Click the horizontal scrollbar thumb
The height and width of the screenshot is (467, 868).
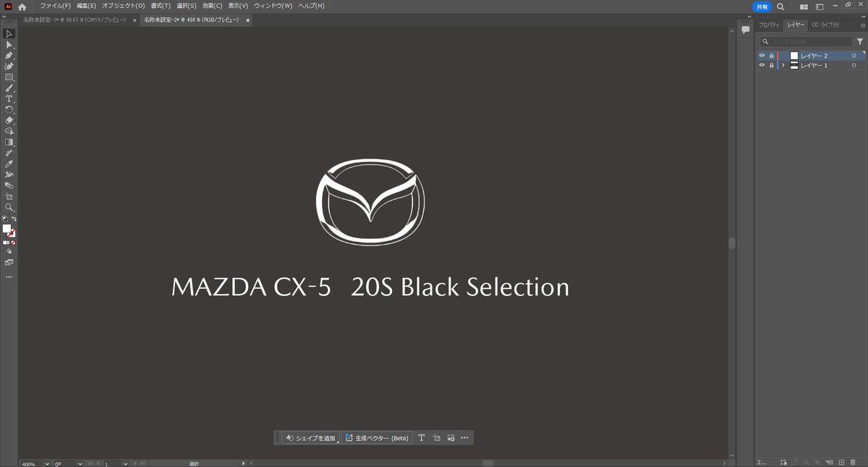click(488, 463)
